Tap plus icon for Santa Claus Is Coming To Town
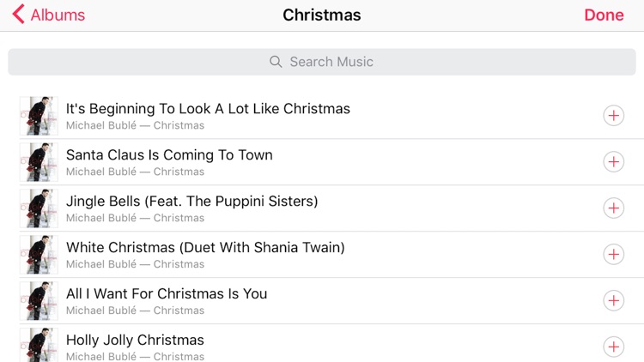644x362 pixels. (614, 162)
